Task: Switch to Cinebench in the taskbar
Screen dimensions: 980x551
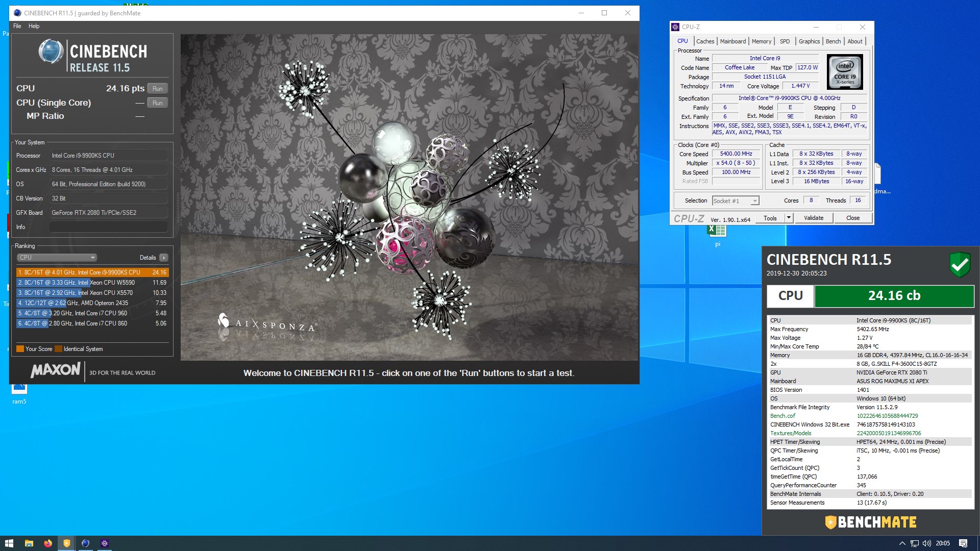Action: [85, 543]
